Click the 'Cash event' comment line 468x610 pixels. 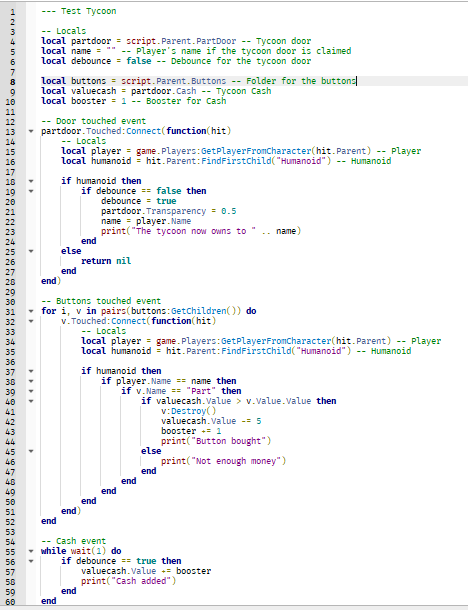point(74,541)
